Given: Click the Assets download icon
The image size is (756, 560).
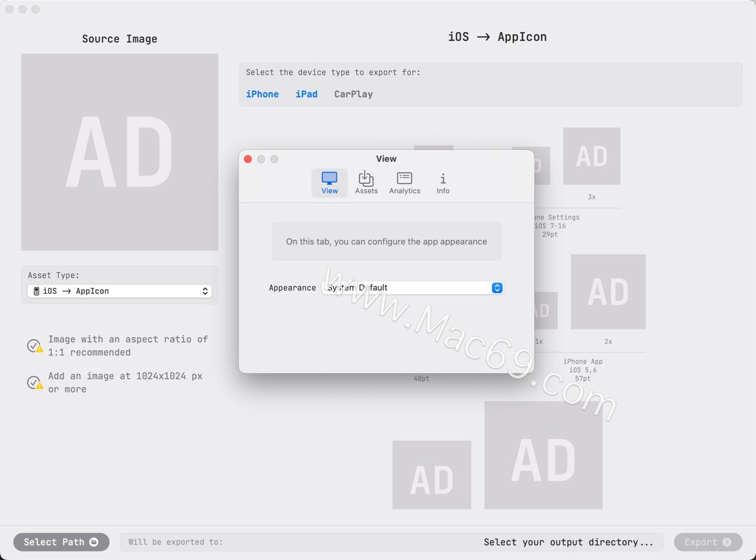Looking at the screenshot, I should tap(366, 178).
